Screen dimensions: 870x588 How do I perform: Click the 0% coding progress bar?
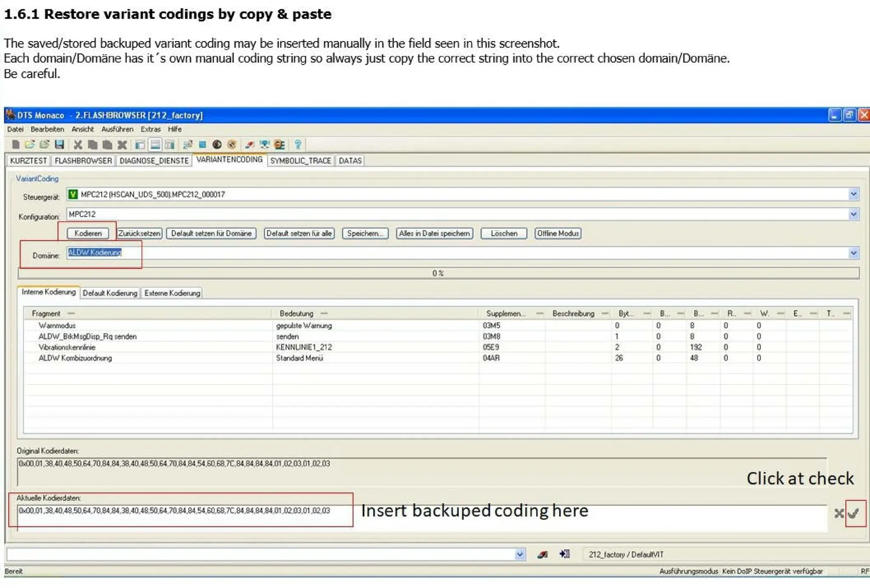438,273
